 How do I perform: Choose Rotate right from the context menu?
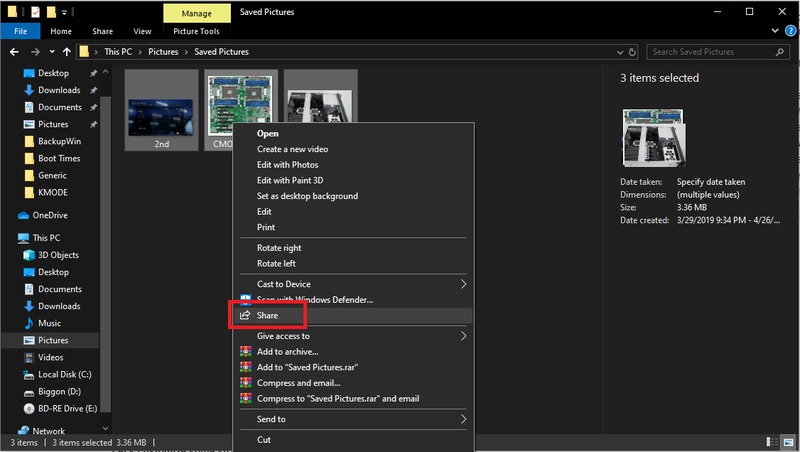(279, 248)
